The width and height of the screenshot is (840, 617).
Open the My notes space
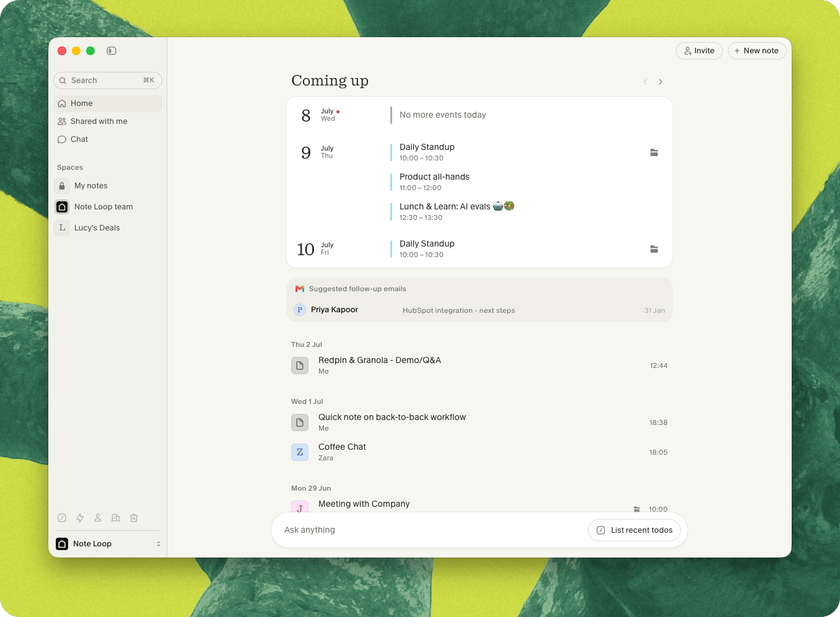tap(108, 186)
